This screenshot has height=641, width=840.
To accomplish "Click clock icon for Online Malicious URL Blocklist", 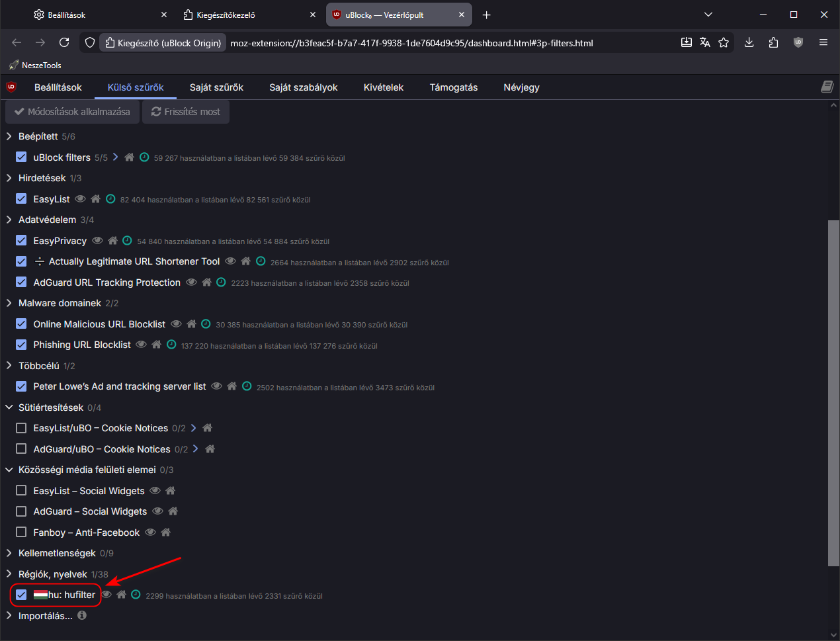I will click(x=206, y=324).
